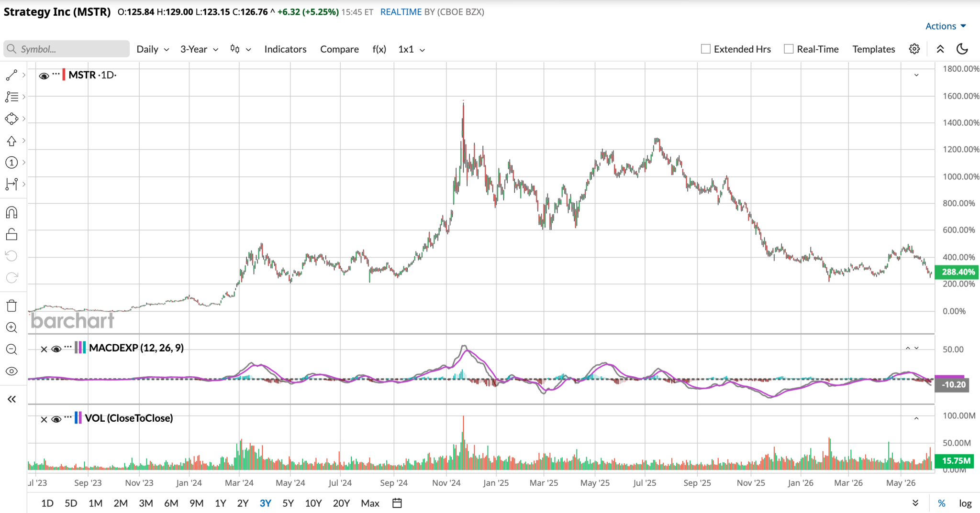This screenshot has width=980, height=513.
Task: Click the zoom in magnifier icon
Action: pos(11,327)
